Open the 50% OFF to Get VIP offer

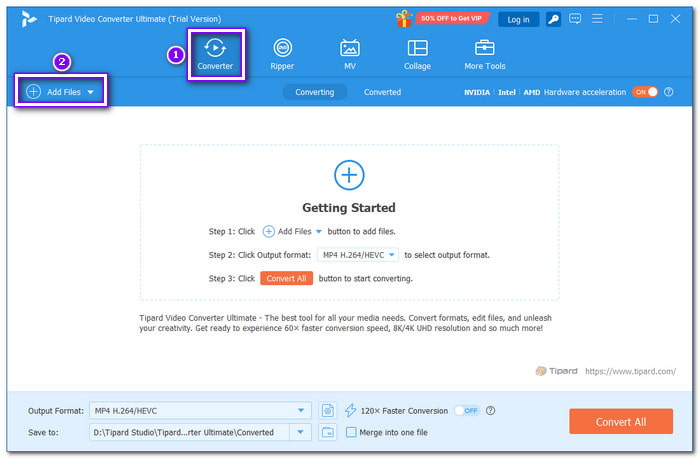(452, 18)
